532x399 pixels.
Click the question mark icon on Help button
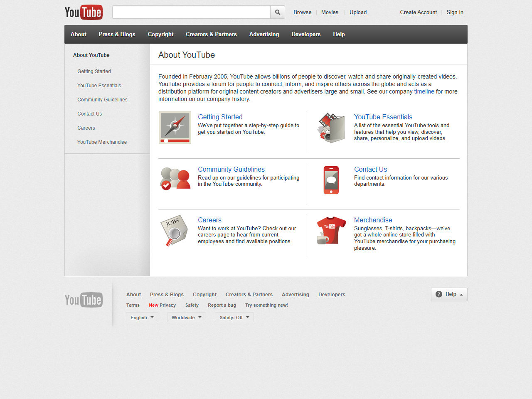pos(439,294)
